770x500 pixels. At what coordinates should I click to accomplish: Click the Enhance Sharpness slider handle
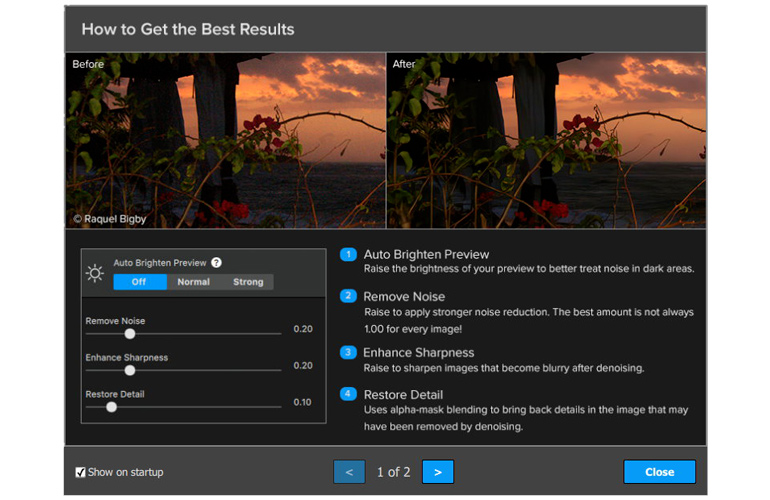click(x=129, y=370)
